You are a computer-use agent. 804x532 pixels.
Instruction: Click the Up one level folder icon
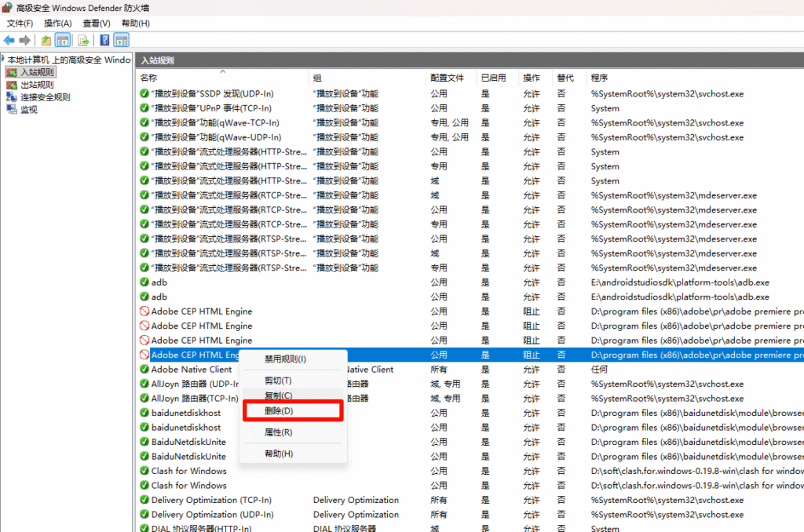[46, 40]
